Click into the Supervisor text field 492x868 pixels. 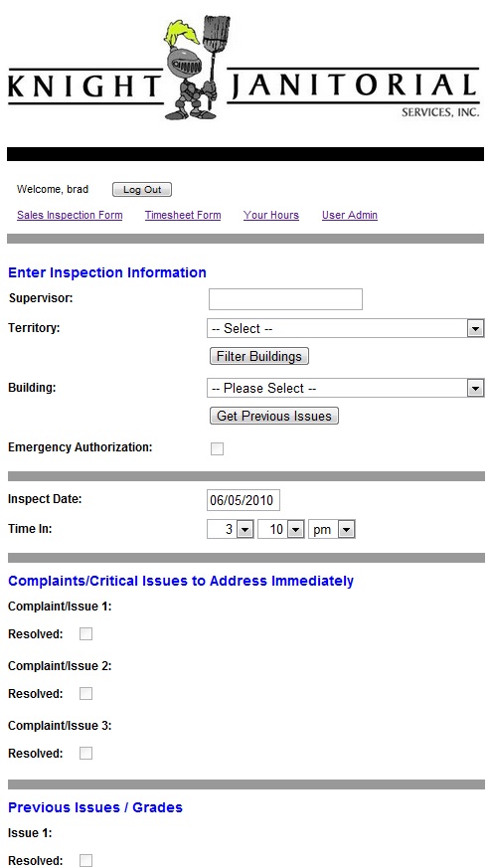pos(285,299)
